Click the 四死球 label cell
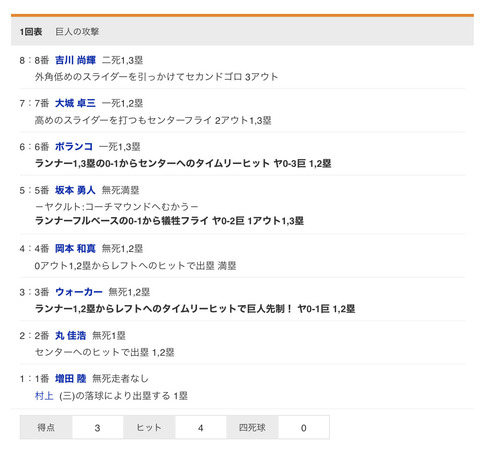This screenshot has width=480, height=459. pyautogui.click(x=252, y=427)
